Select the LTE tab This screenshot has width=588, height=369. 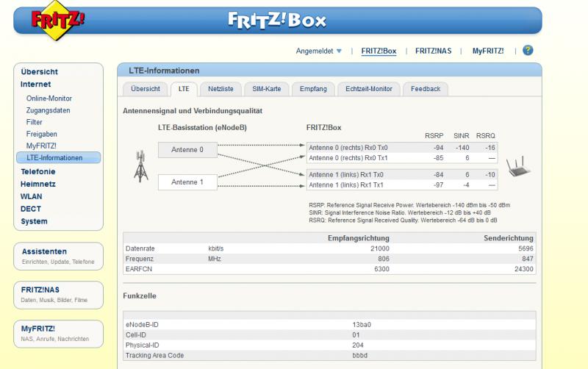[x=184, y=89]
